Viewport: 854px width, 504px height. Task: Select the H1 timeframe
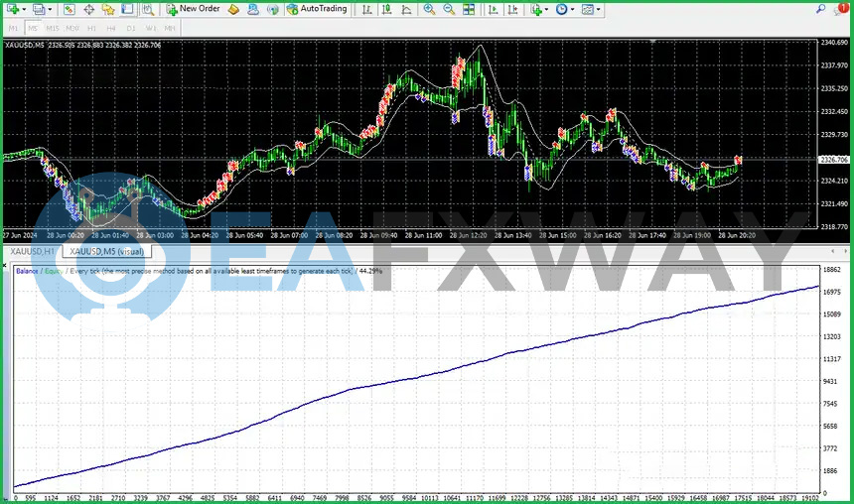(91, 28)
